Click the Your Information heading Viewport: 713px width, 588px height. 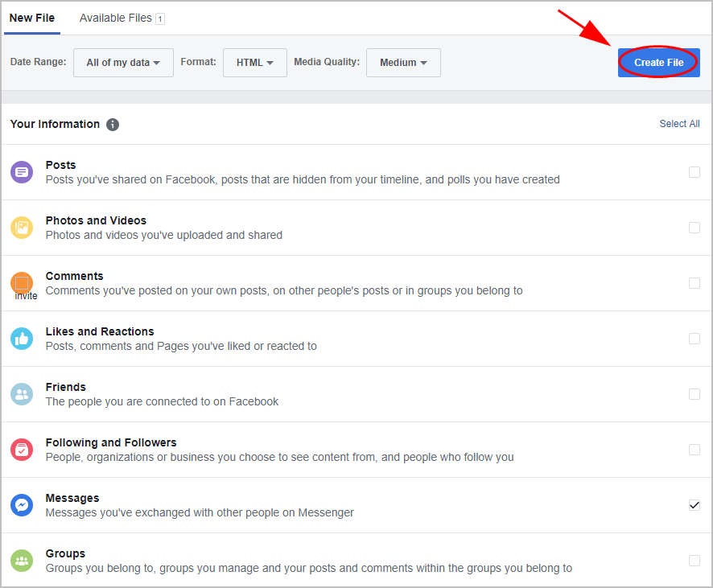coord(55,124)
